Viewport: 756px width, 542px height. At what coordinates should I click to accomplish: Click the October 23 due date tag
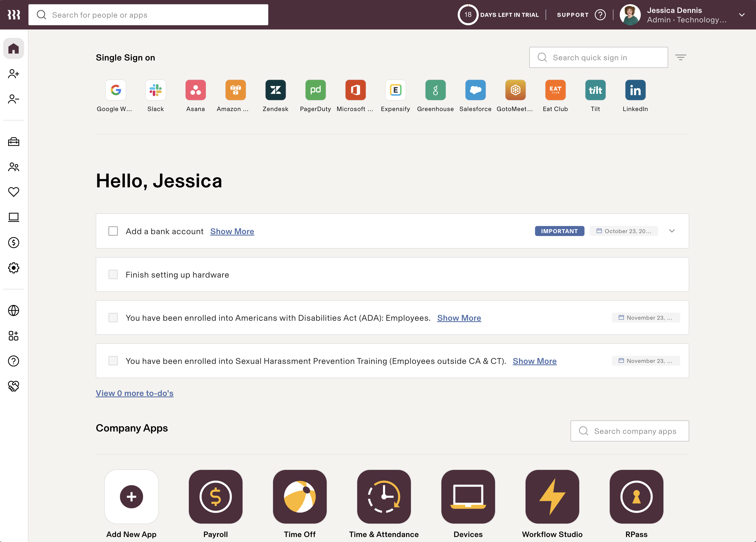[x=624, y=231]
